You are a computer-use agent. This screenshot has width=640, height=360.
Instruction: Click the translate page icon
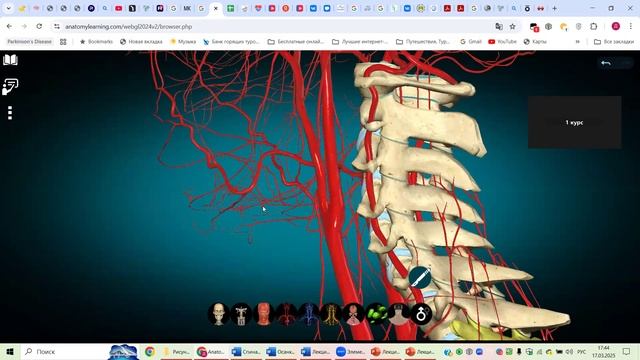click(499, 27)
